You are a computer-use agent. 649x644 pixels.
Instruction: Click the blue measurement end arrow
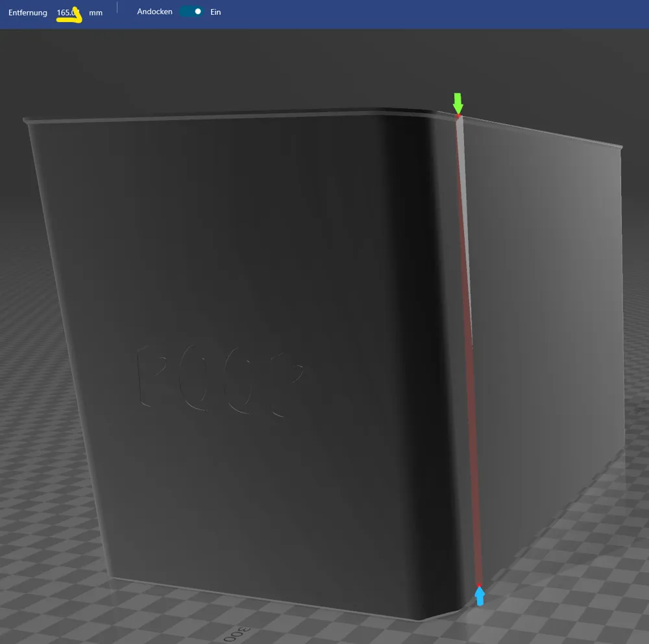coord(480,598)
